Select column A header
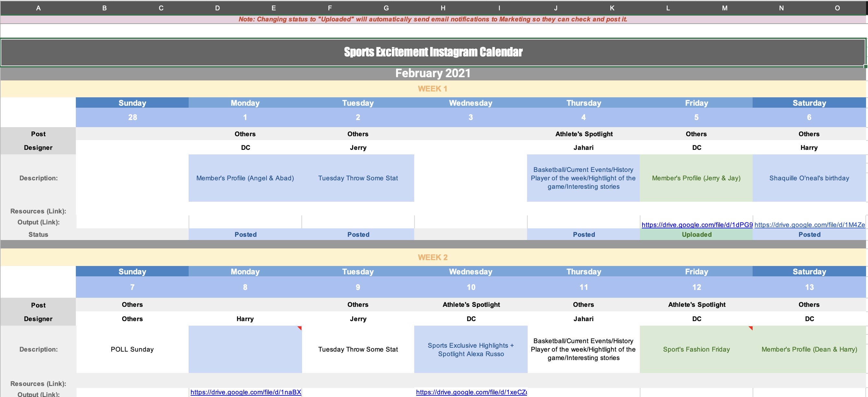 [38, 8]
